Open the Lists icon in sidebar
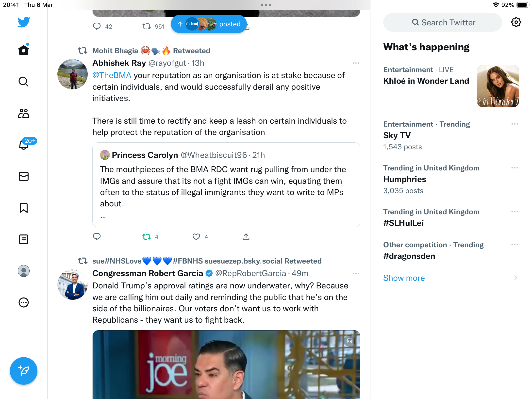The image size is (532, 399). click(24, 239)
